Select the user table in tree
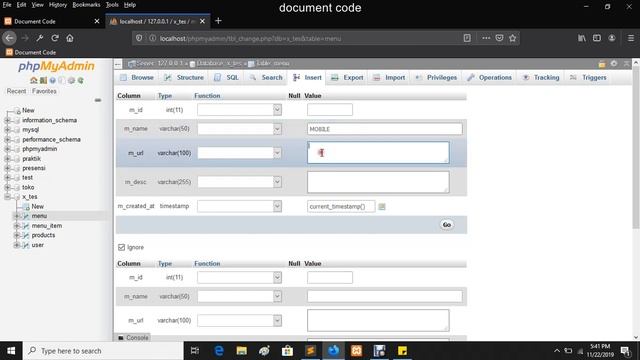The height and width of the screenshot is (360, 640). click(x=38, y=245)
